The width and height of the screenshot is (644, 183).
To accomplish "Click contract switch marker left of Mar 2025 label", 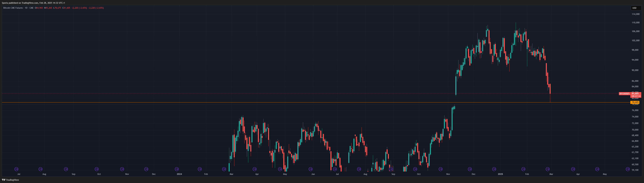I will [x=547, y=169].
